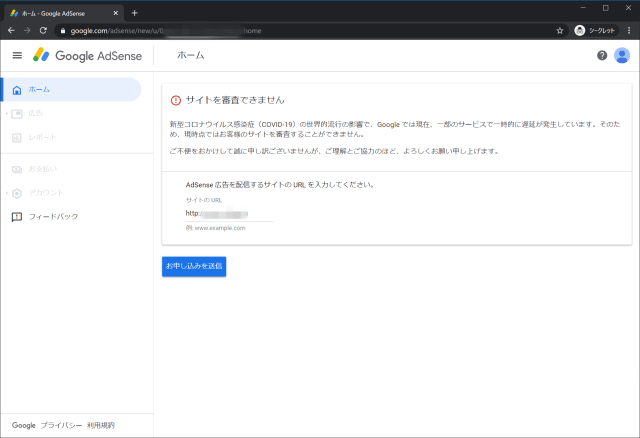Click the site URL input field
This screenshot has width=640, height=438.
coord(229,213)
